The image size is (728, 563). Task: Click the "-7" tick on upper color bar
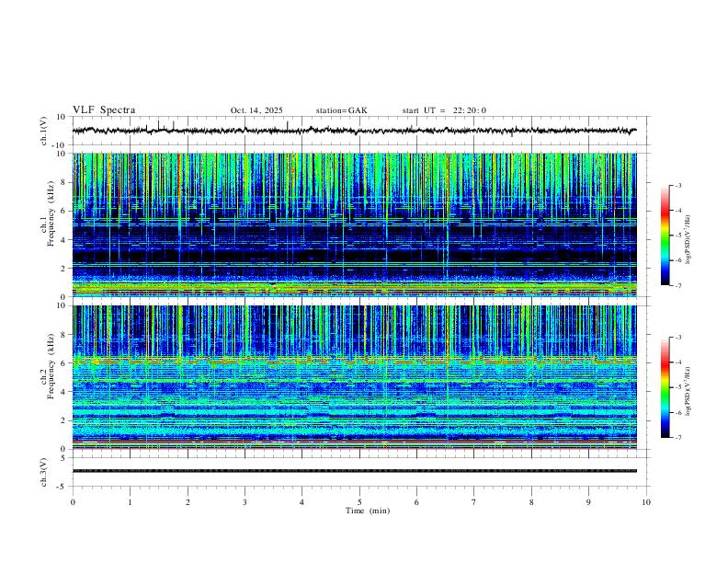(x=677, y=285)
